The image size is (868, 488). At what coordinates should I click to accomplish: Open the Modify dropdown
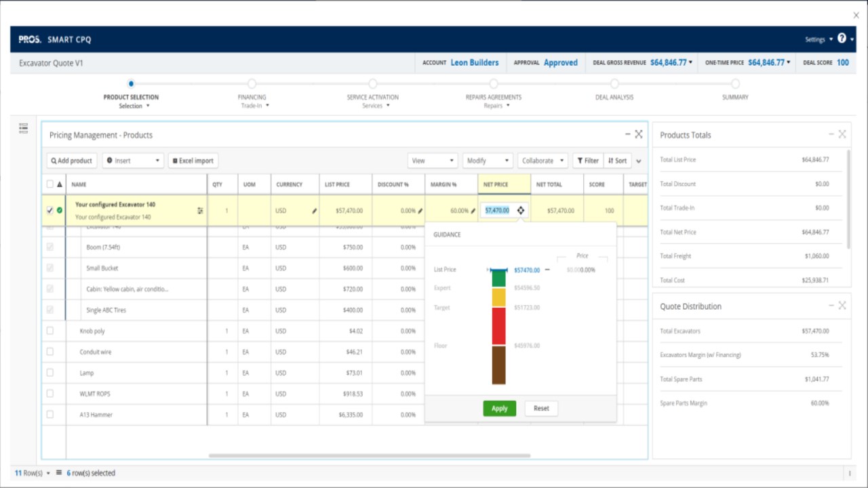coord(488,161)
